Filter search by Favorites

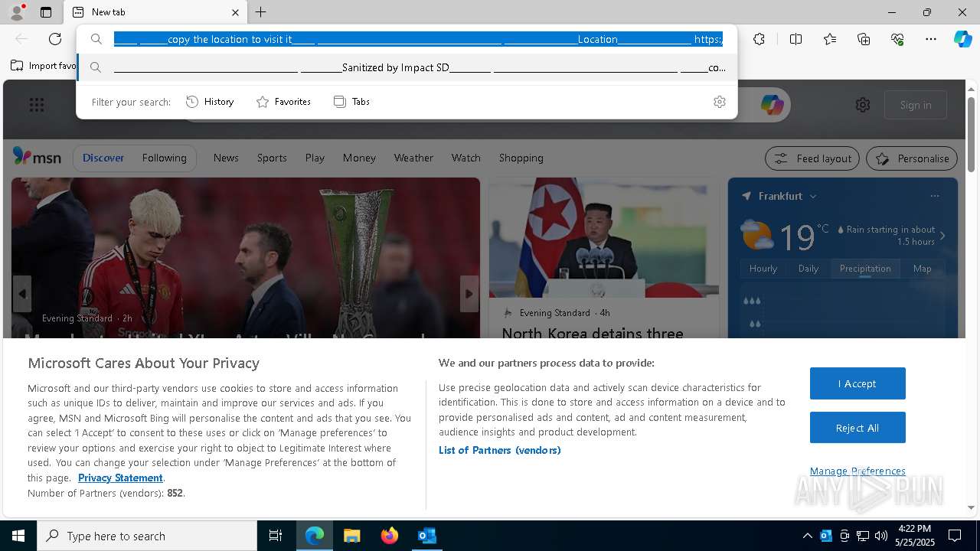(283, 102)
